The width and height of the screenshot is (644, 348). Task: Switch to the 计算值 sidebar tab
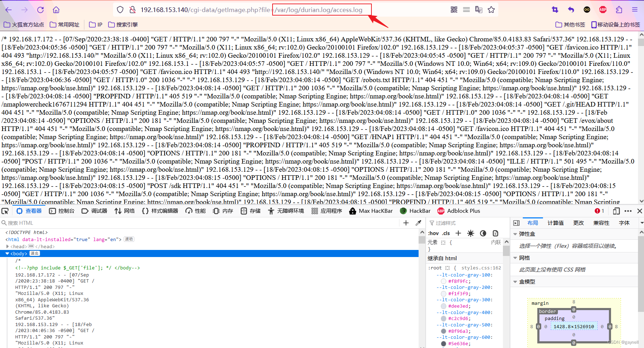point(555,223)
